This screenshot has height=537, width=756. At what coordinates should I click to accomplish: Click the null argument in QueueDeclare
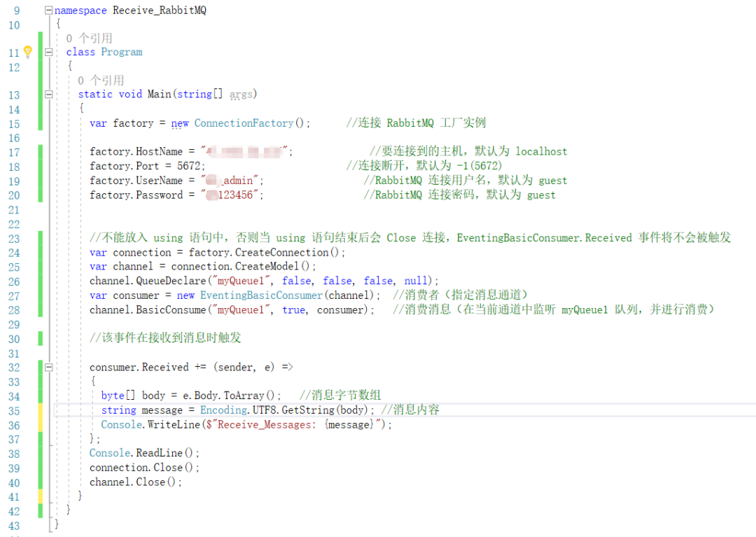pos(416,281)
